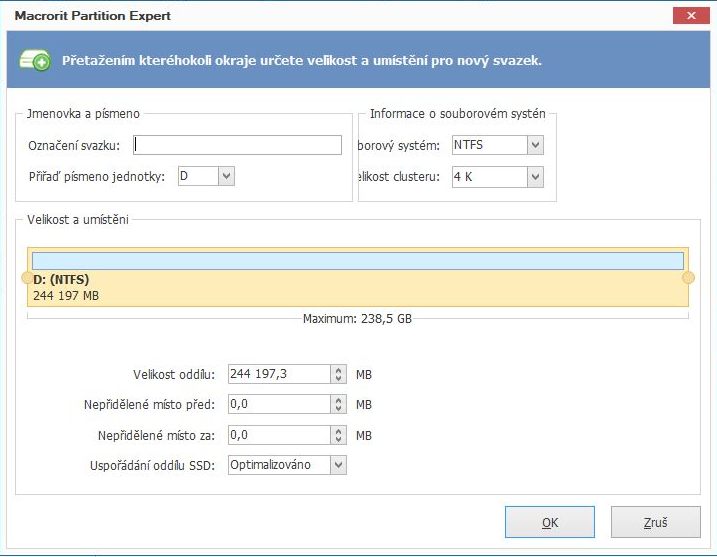717x557 pixels.
Task: Increase Nepřidělené místo za value
Action: click(339, 430)
